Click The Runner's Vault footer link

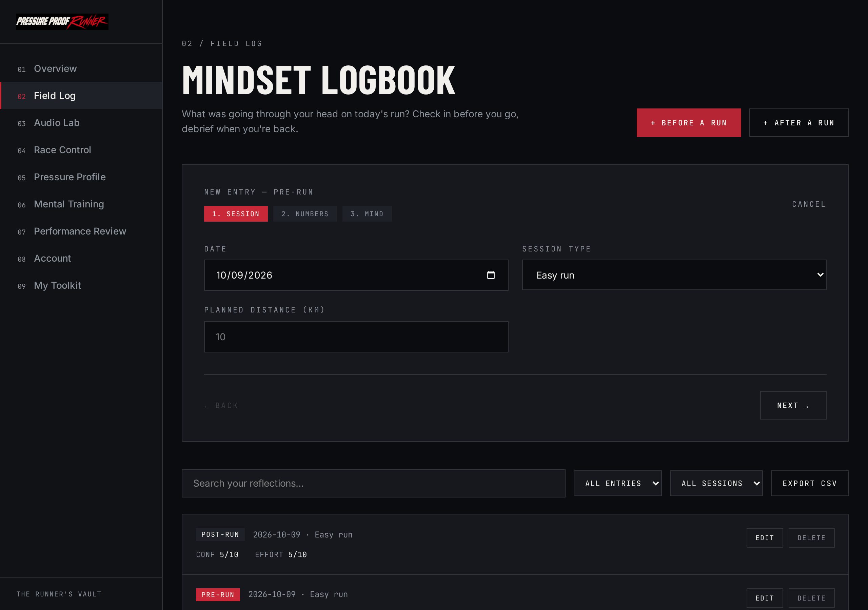(x=59, y=594)
